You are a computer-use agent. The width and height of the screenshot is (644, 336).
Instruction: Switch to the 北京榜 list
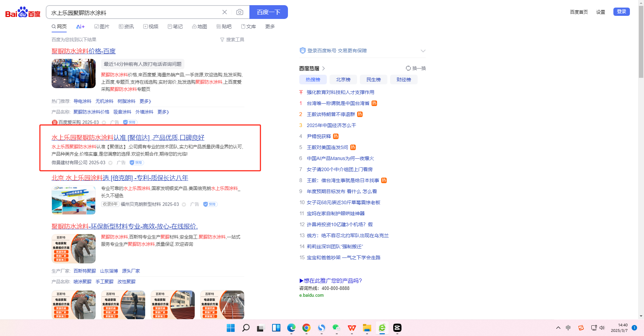click(x=343, y=80)
